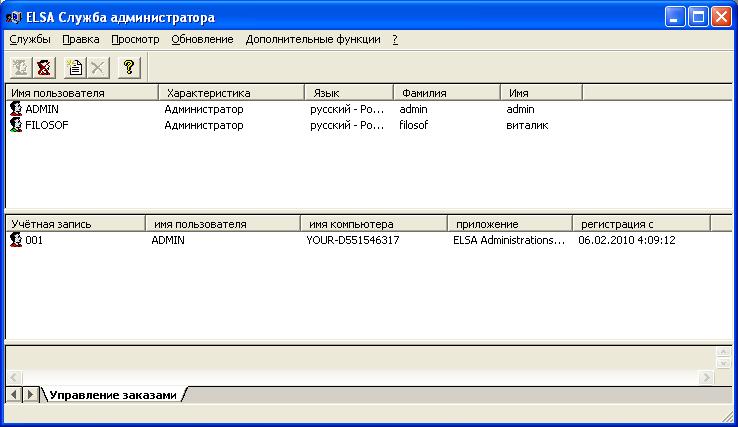Click the gray X delete toolbar icon
Viewport: 738px width, 427px height.
97,68
